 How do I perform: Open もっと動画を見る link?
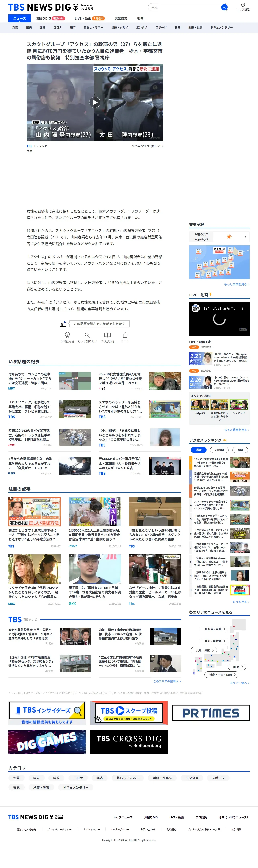click(x=237, y=430)
